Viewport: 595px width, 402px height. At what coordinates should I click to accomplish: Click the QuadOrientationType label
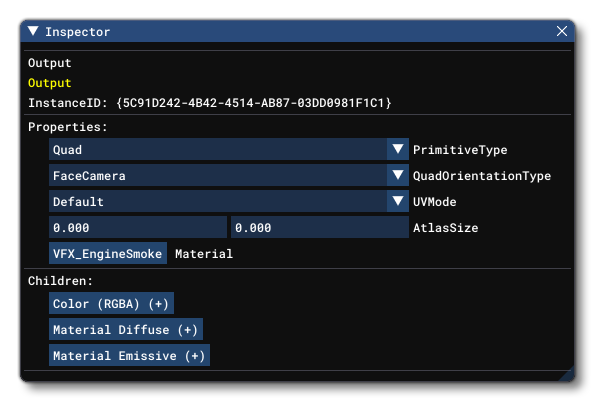[482, 176]
